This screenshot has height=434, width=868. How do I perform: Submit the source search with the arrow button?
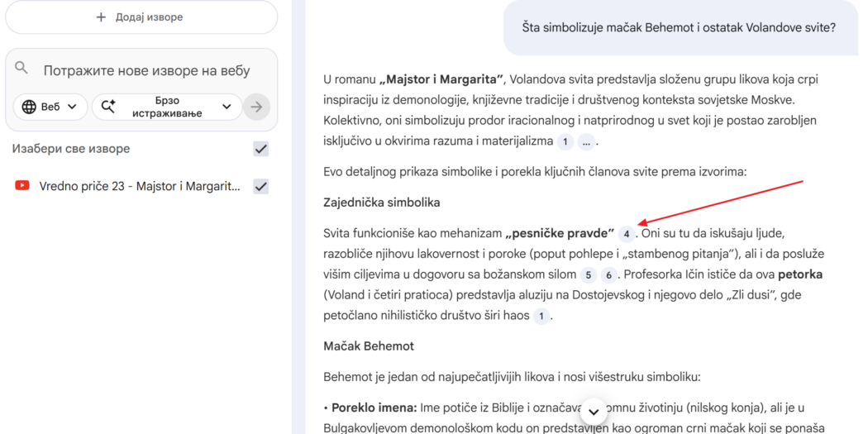257,107
